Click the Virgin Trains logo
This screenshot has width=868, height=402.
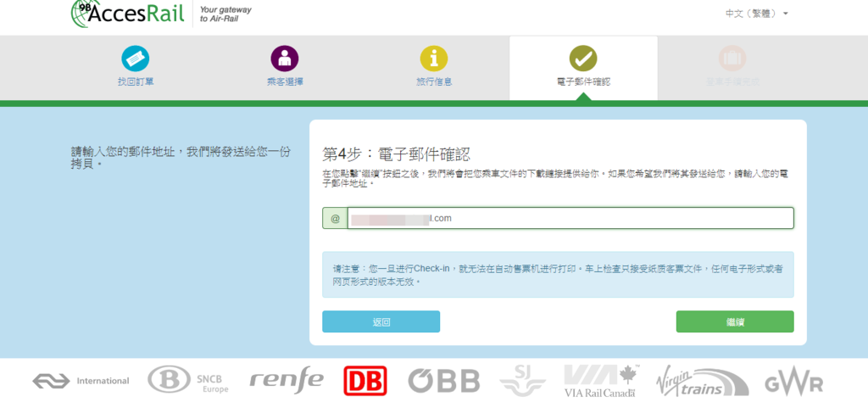click(x=702, y=381)
